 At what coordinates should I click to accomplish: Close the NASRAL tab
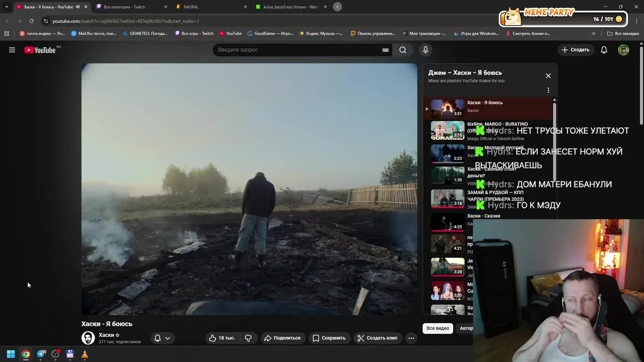pyautogui.click(x=246, y=7)
